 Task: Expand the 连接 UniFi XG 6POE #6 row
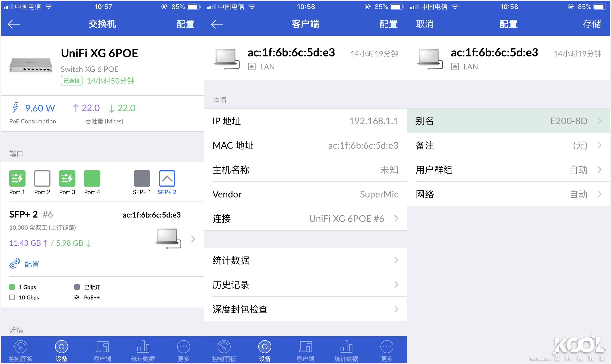[305, 219]
